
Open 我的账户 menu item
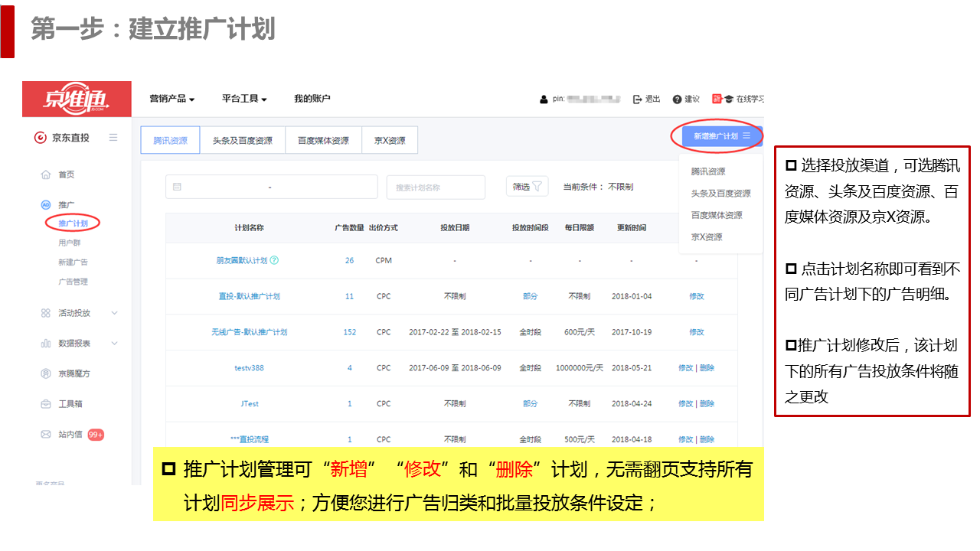click(x=312, y=99)
